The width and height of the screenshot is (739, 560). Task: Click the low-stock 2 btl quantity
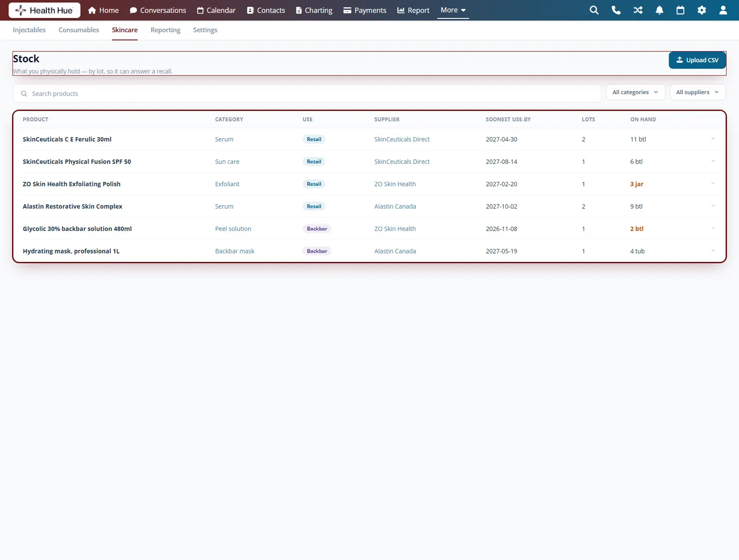[636, 229]
